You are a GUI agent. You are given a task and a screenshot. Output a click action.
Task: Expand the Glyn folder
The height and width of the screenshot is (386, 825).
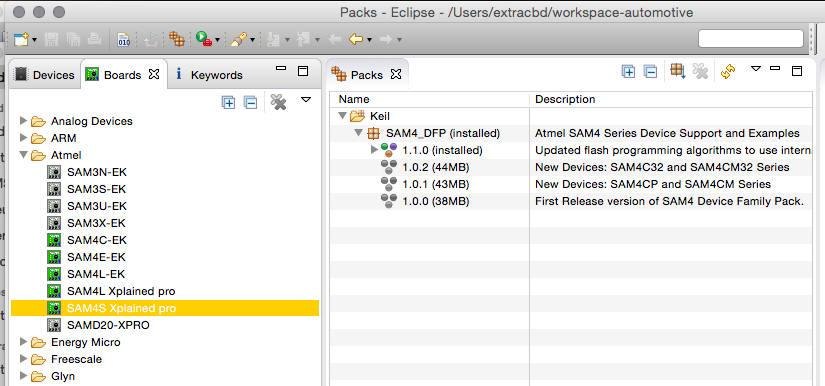point(23,376)
